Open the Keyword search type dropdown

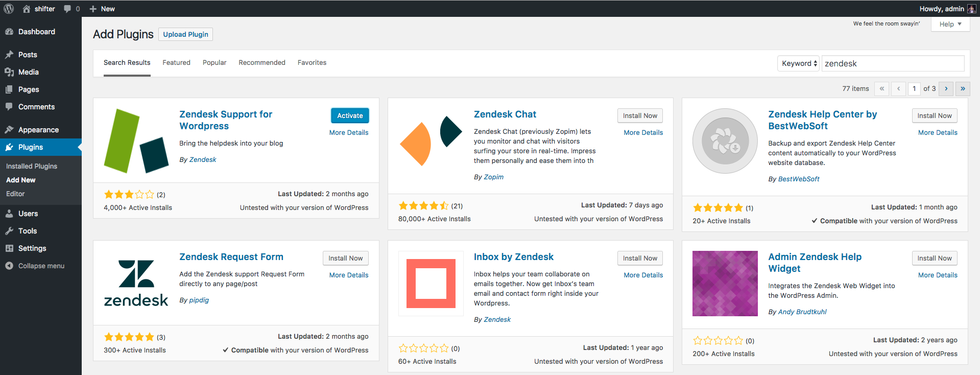coord(799,63)
